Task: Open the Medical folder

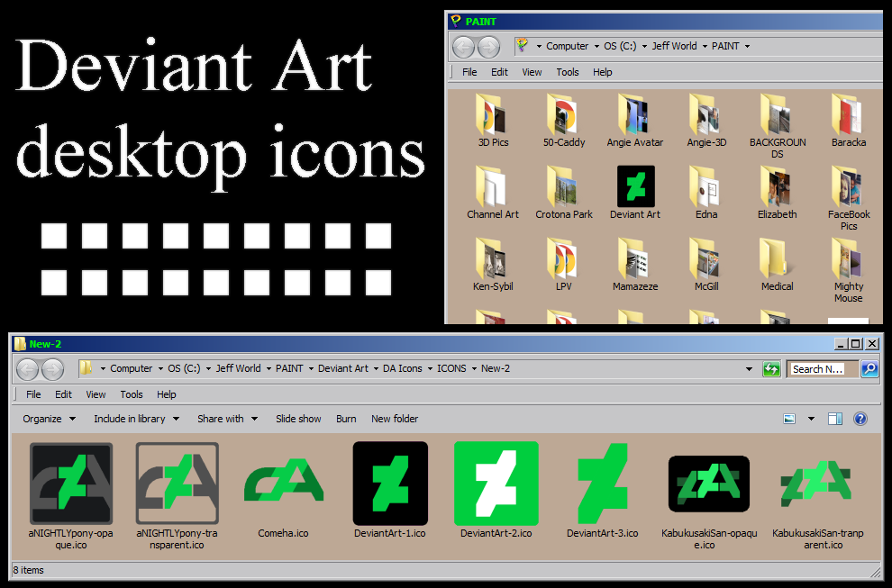Action: click(777, 265)
